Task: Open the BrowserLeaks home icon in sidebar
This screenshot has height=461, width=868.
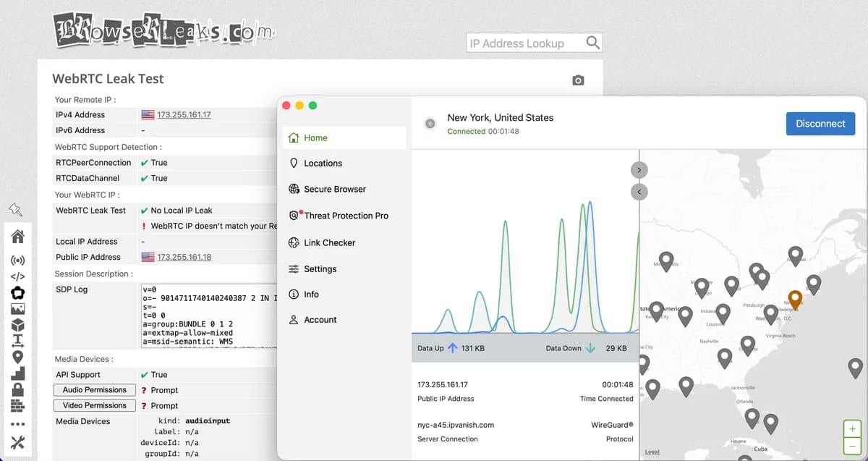Action: [18, 236]
